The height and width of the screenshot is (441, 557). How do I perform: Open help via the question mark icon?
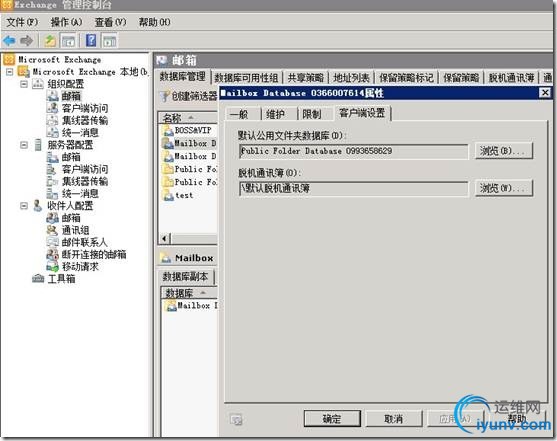[91, 41]
